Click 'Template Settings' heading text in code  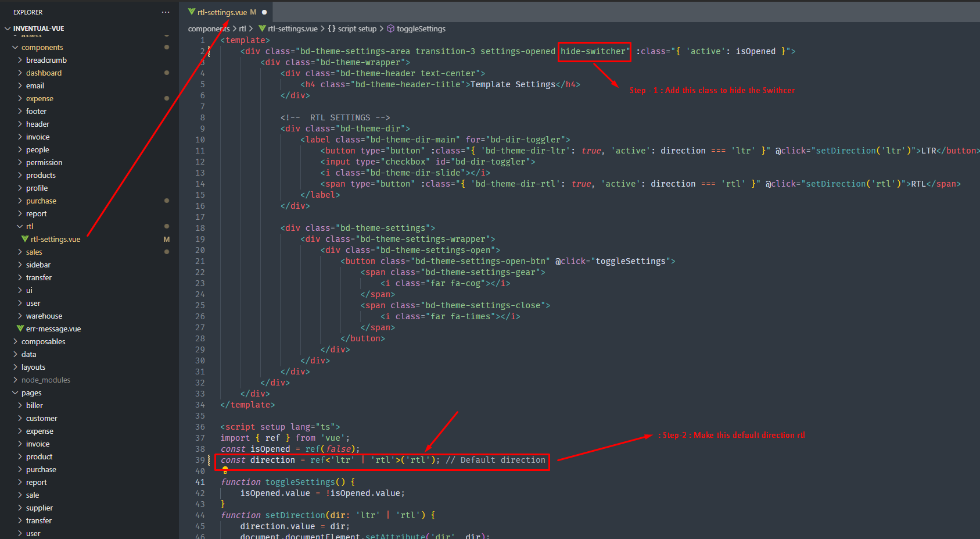513,84
